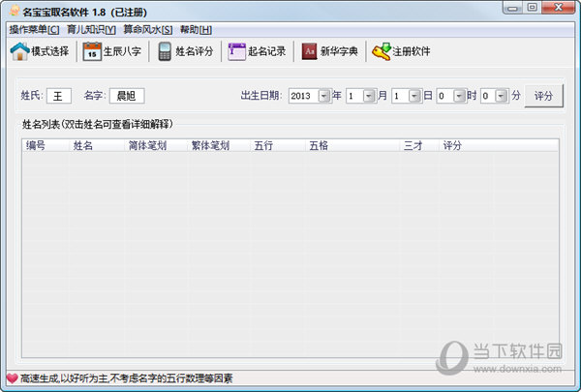
Task: Open the 模式选择 house icon
Action: click(19, 51)
